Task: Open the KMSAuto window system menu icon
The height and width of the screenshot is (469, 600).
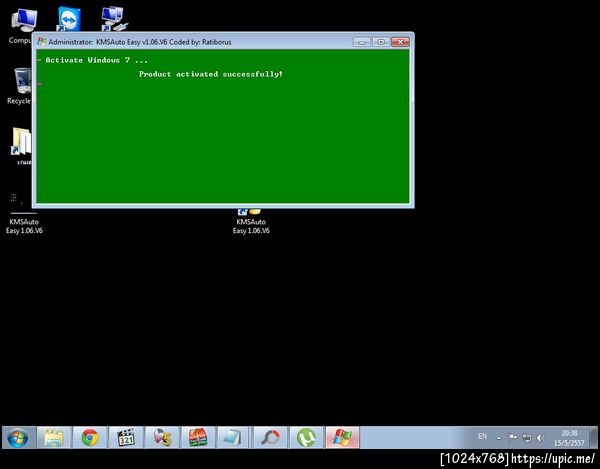Action: (x=41, y=42)
